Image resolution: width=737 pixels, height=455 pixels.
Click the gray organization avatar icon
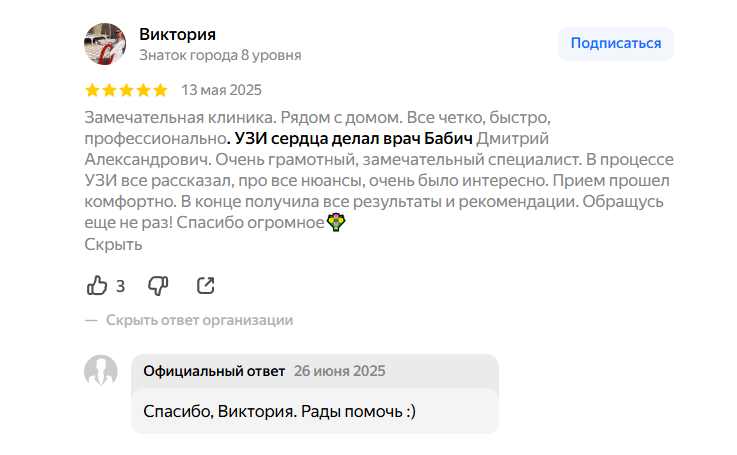(x=101, y=371)
